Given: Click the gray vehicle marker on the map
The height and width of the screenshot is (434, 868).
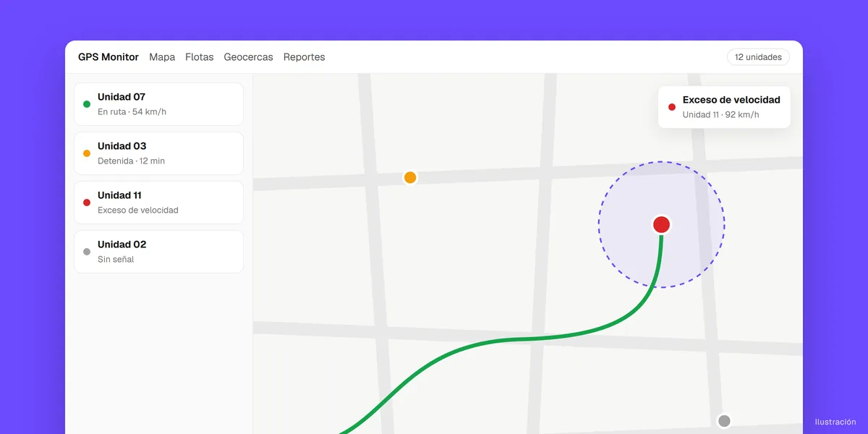Looking at the screenshot, I should coord(724,421).
